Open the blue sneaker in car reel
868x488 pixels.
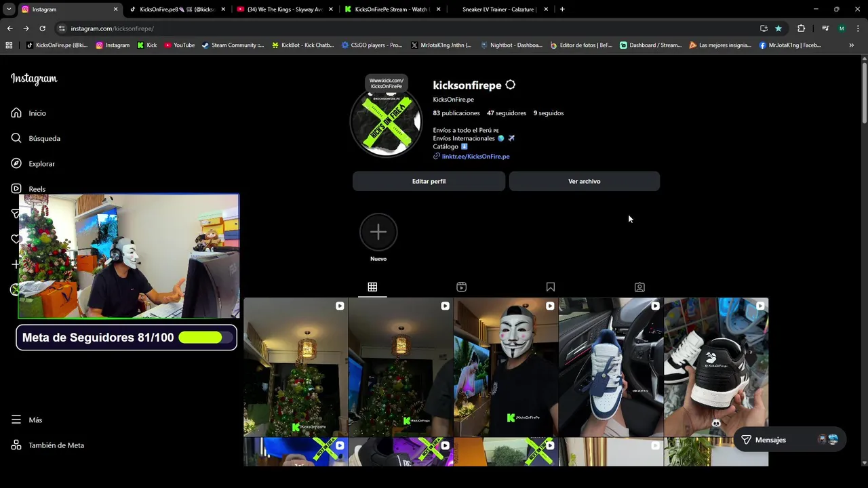(x=611, y=367)
